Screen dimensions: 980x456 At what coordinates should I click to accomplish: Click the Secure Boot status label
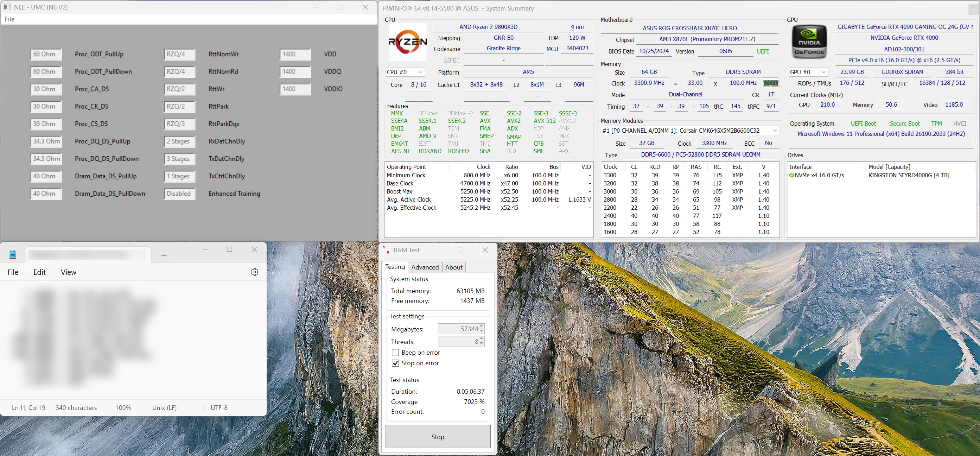[904, 124]
